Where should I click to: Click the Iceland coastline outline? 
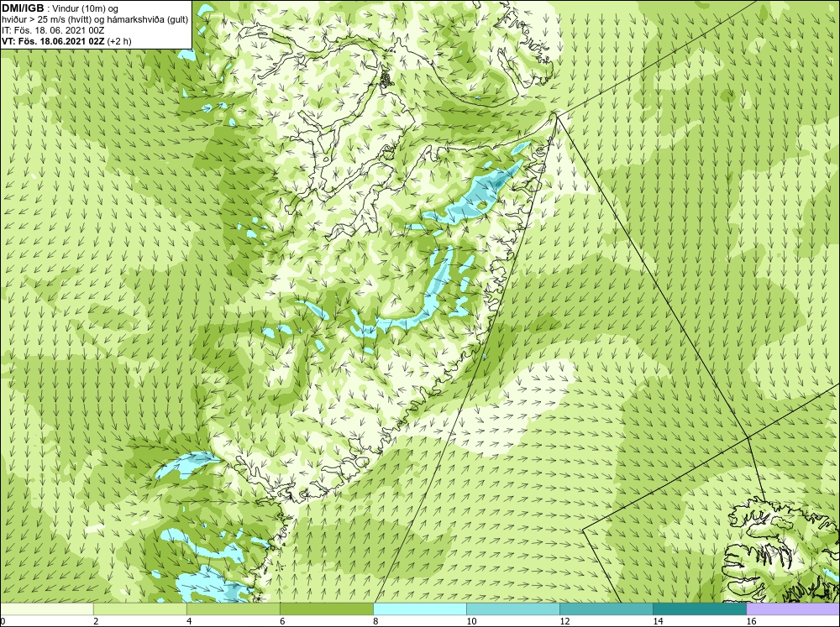point(782,551)
